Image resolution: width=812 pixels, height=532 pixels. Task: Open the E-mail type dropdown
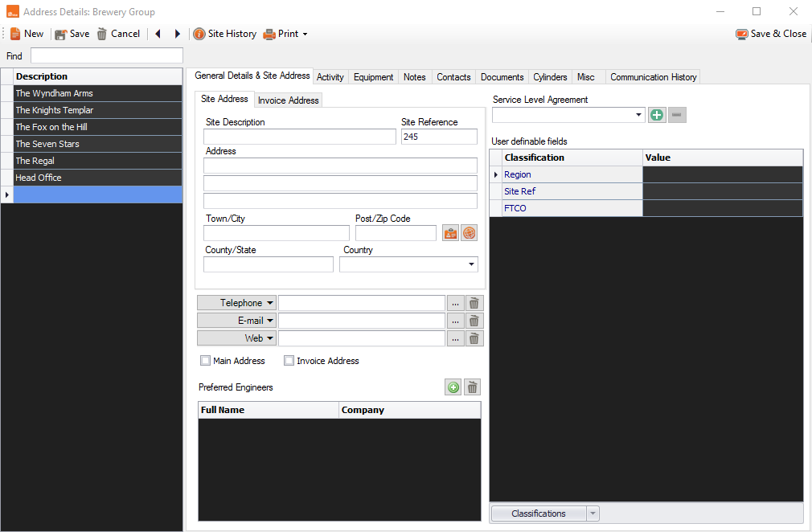click(270, 321)
